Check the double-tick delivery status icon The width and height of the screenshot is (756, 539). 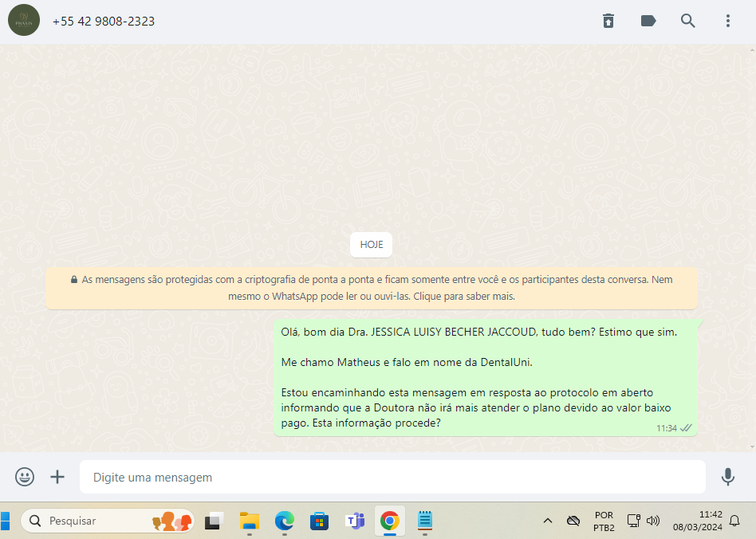tap(686, 427)
